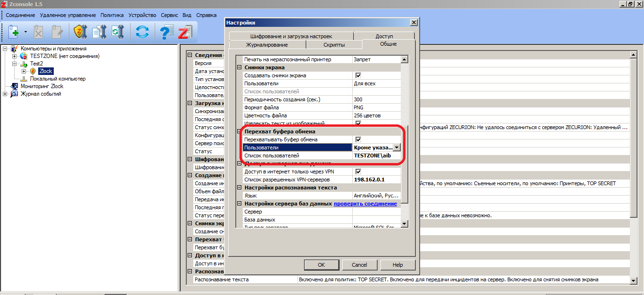This screenshot has width=644, height=295.
Task: Click the Компьютеры и приложения tree icon
Action: click(14, 49)
